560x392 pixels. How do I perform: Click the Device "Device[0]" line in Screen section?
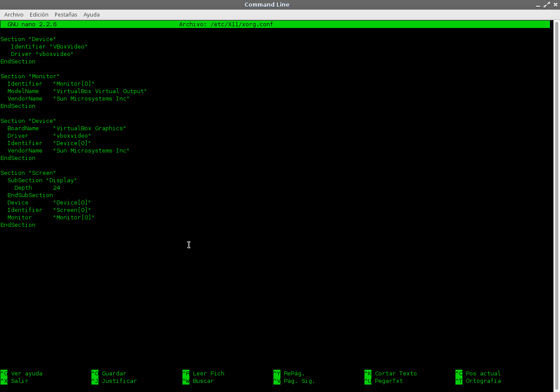click(49, 202)
